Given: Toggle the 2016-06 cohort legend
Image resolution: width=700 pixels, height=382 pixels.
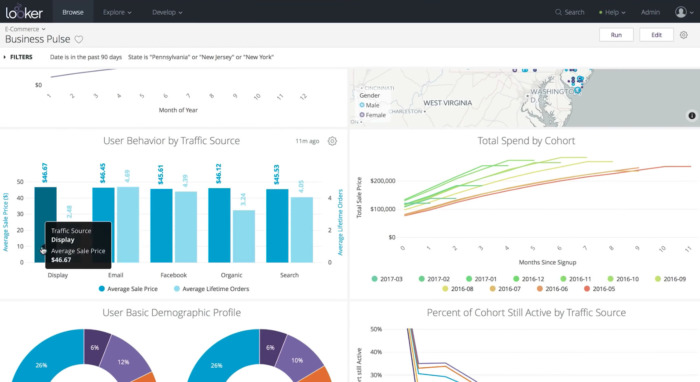Looking at the screenshot, I should [552, 289].
